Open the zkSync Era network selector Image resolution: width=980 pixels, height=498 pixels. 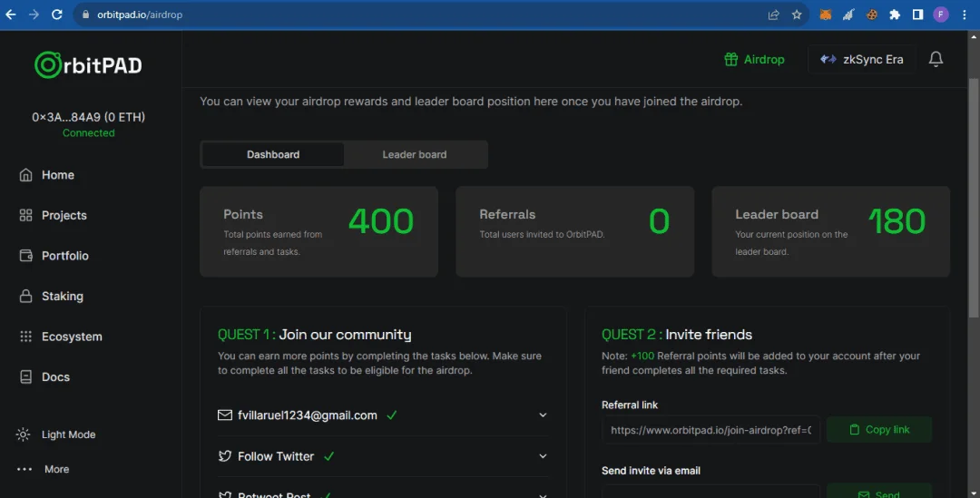tap(862, 59)
